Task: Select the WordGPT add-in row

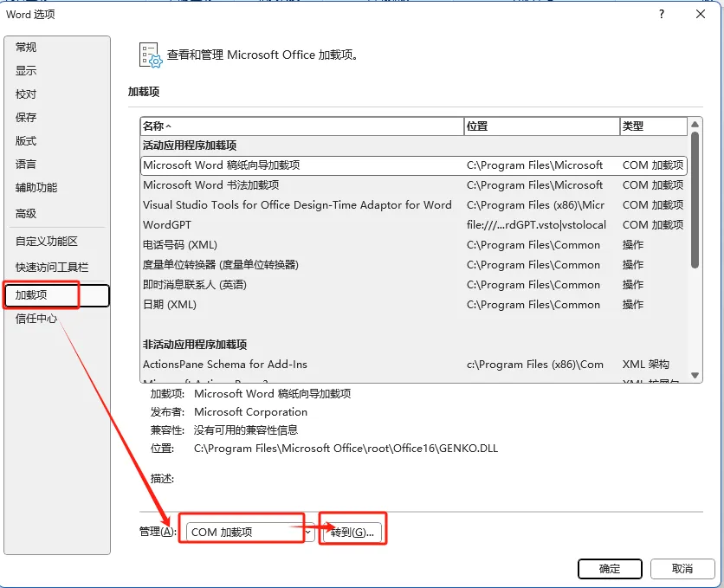Action: (414, 225)
